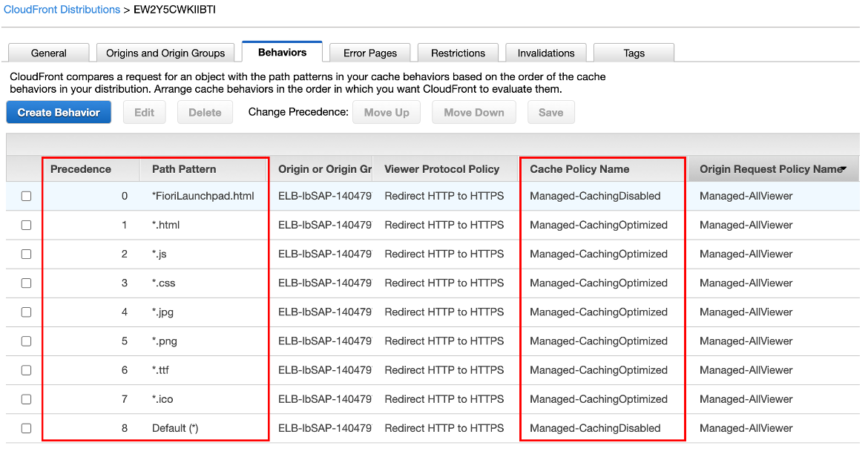Switch to the General tab
Image resolution: width=868 pixels, height=457 pixels.
pyautogui.click(x=48, y=53)
